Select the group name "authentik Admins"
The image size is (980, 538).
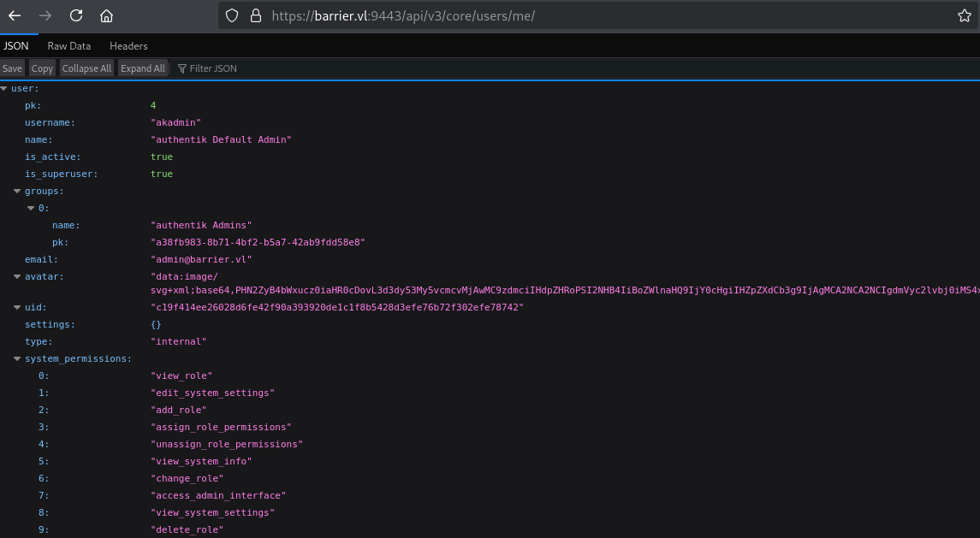(201, 226)
